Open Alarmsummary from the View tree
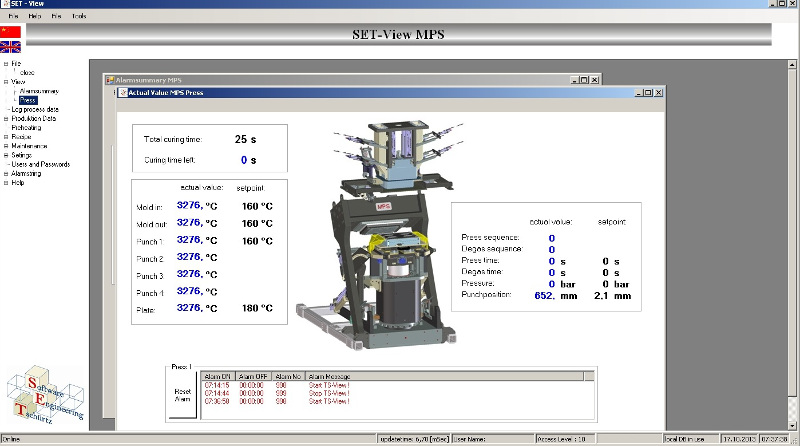Screen dimensions: 800x446 (39, 91)
